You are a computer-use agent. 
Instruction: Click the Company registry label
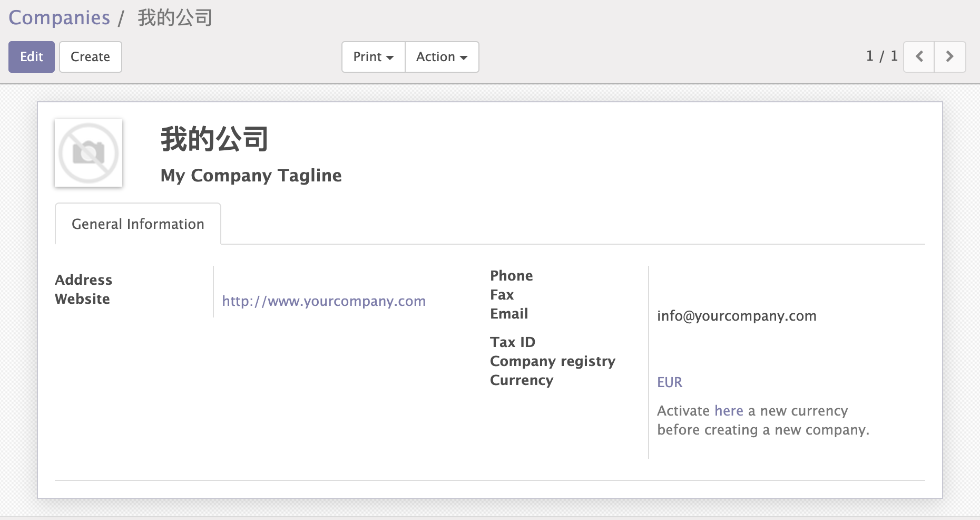[553, 361]
